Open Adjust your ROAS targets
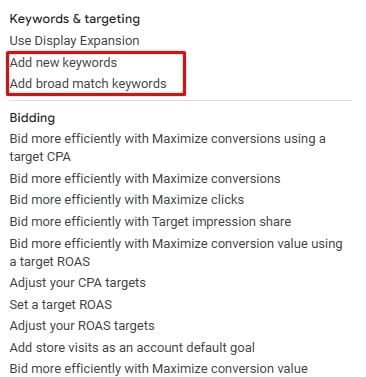 coord(82,326)
